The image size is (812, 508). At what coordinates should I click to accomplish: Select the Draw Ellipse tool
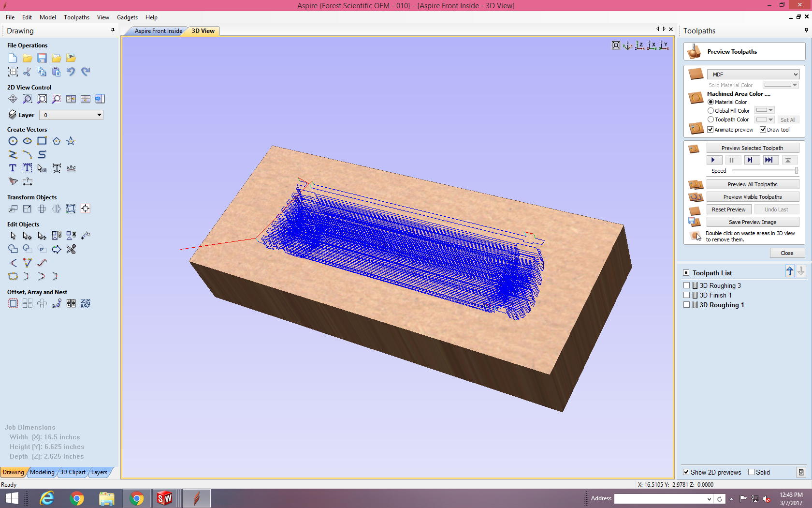(x=28, y=141)
